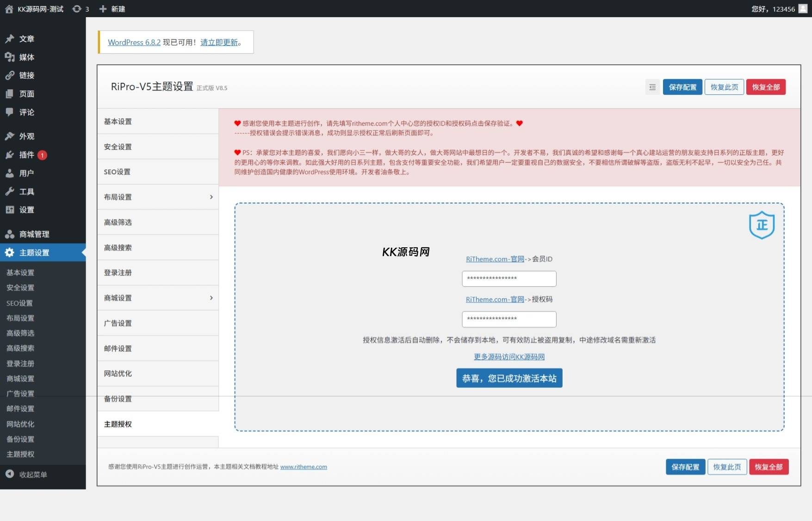Open sidebar submenu 邮件设置
812x521 pixels.
pos(20,409)
